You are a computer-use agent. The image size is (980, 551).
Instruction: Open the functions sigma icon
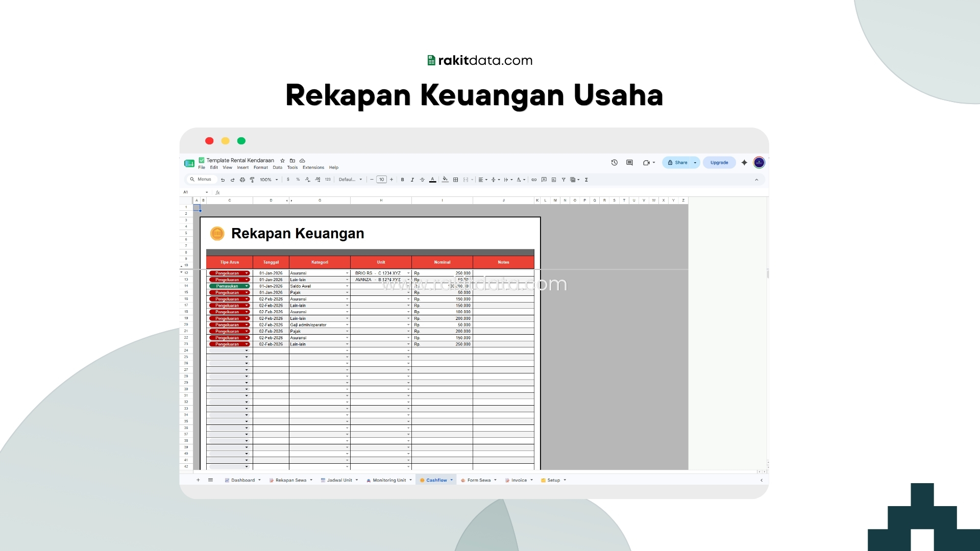pyautogui.click(x=586, y=180)
